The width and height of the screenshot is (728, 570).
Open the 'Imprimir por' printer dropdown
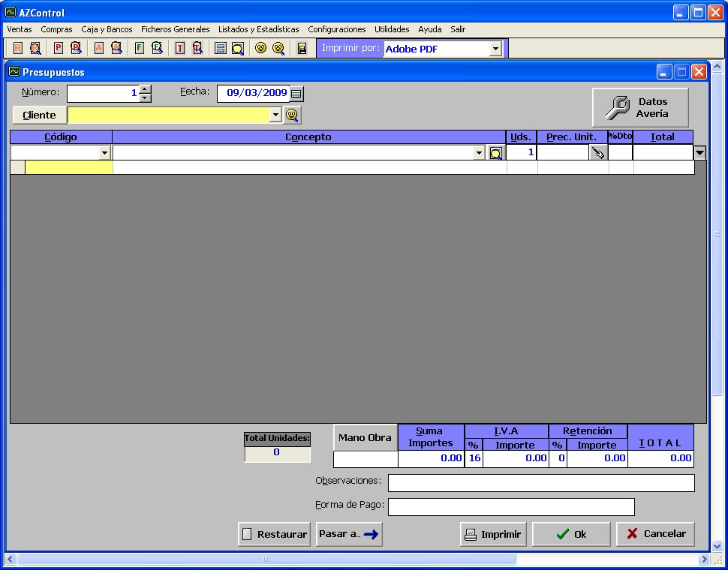[x=495, y=49]
